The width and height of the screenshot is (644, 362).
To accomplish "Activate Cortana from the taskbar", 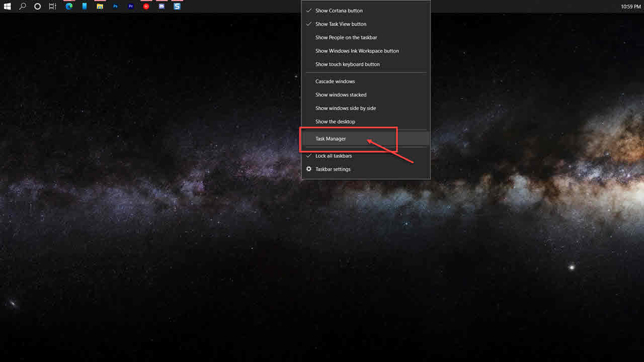I will 37,6.
